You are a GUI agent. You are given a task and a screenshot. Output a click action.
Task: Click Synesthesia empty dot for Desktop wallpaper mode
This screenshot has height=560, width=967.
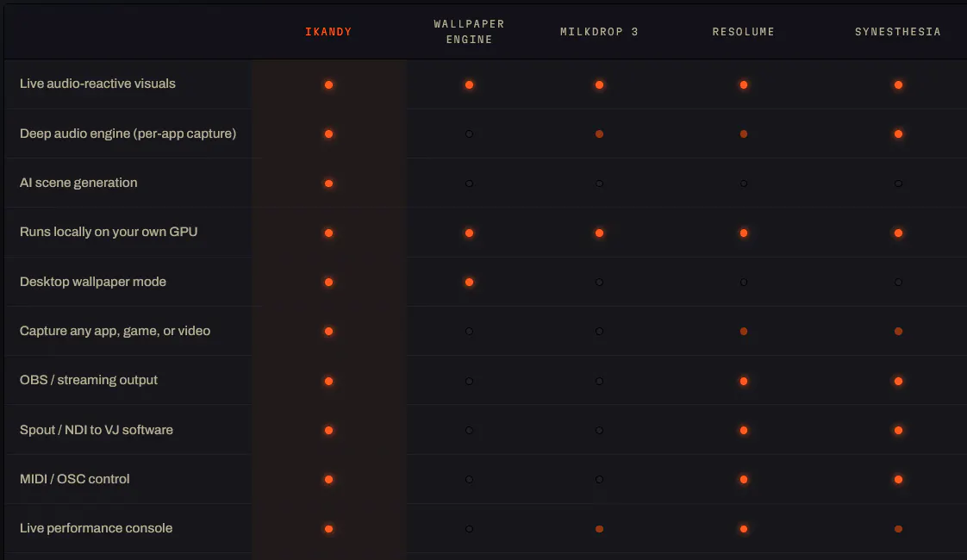tap(899, 282)
